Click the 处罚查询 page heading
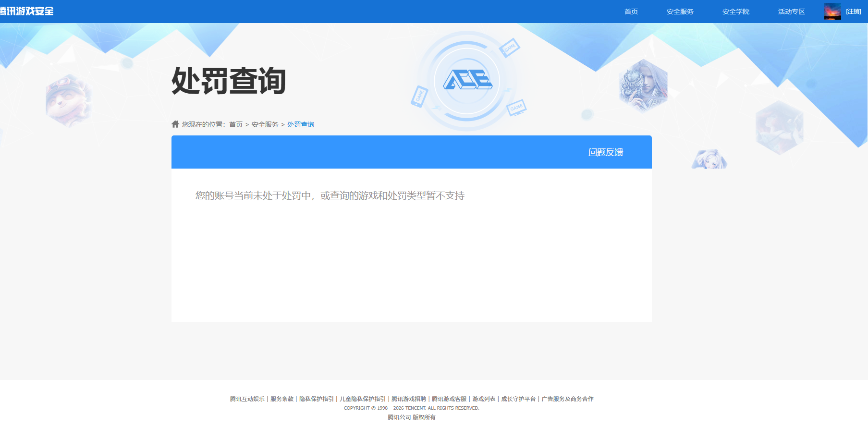868x426 pixels. 229,81
